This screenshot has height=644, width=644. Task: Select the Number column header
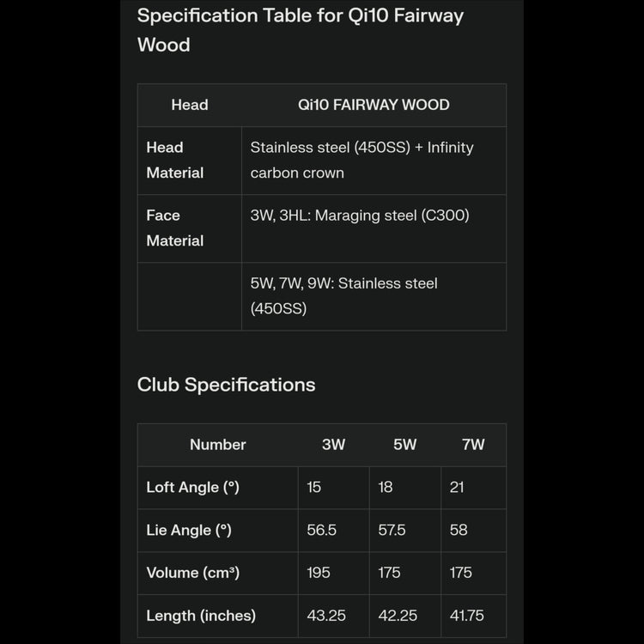coord(217,445)
